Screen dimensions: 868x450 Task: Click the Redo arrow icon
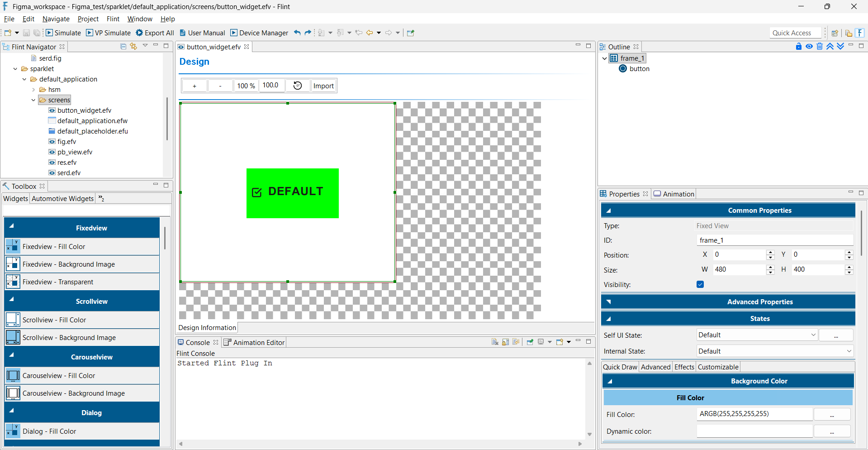[x=308, y=33]
